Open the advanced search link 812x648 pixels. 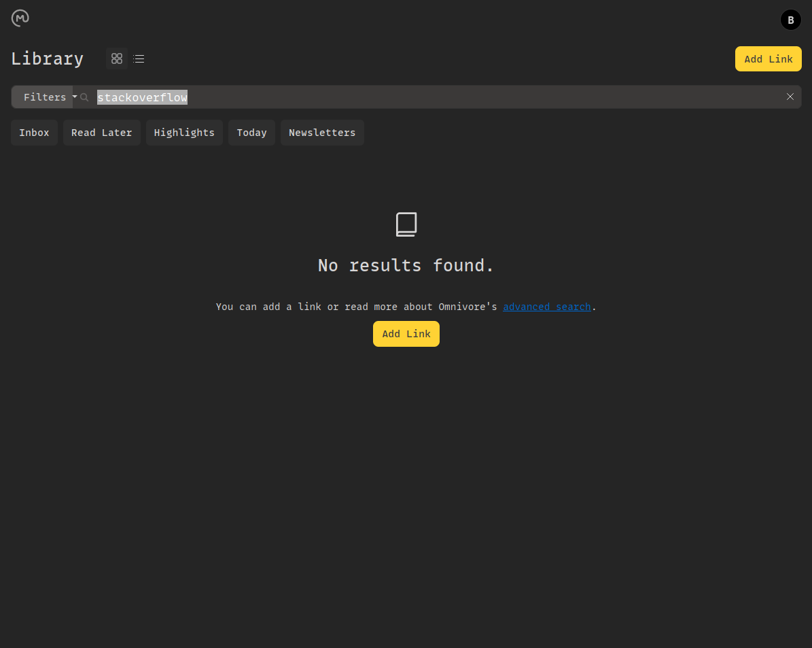click(x=547, y=306)
